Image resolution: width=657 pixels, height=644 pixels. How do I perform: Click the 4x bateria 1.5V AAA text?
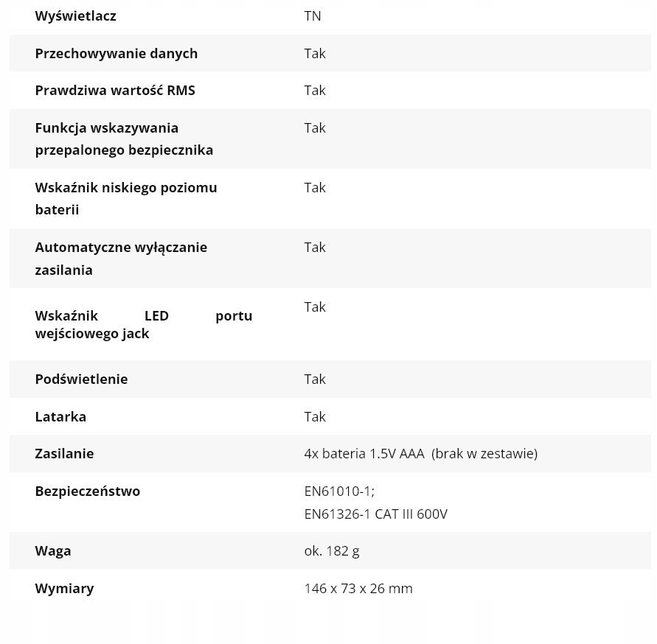tap(364, 453)
